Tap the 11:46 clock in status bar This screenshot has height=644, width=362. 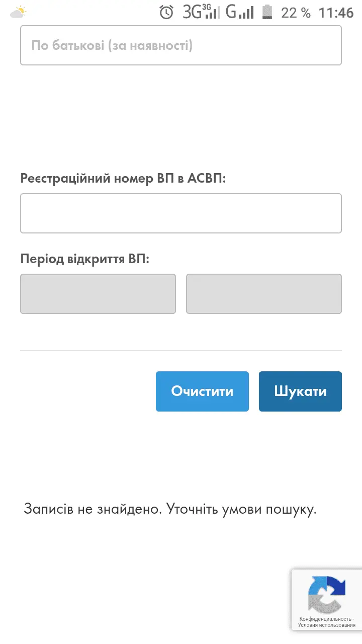[336, 13]
